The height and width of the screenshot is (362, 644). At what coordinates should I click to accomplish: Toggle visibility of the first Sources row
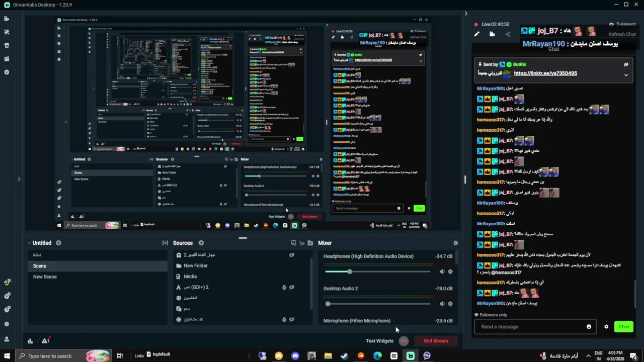(291, 255)
